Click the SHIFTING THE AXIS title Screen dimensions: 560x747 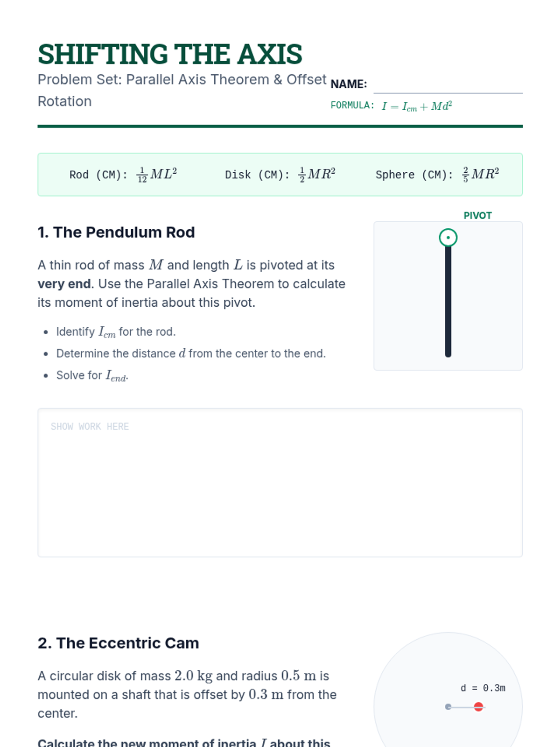pos(170,54)
